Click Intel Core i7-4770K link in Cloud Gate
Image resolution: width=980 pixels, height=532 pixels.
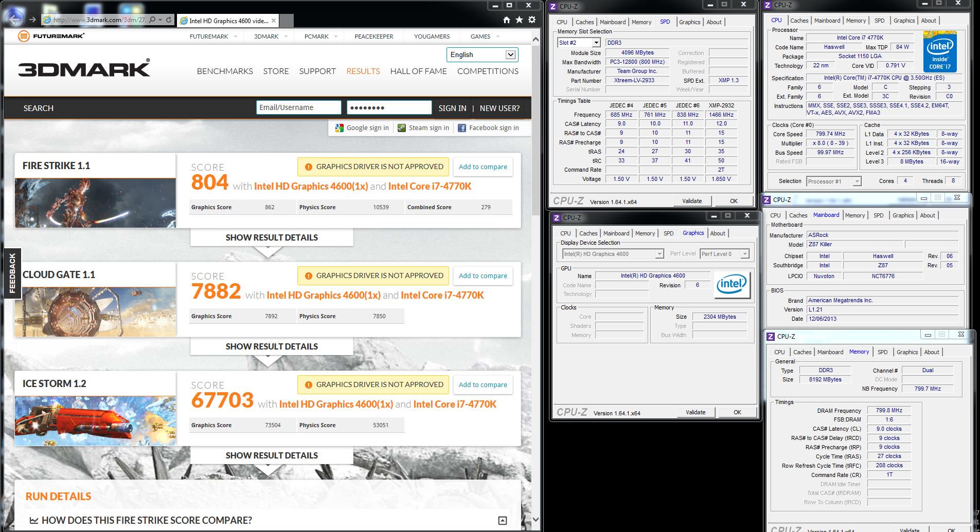click(442, 296)
